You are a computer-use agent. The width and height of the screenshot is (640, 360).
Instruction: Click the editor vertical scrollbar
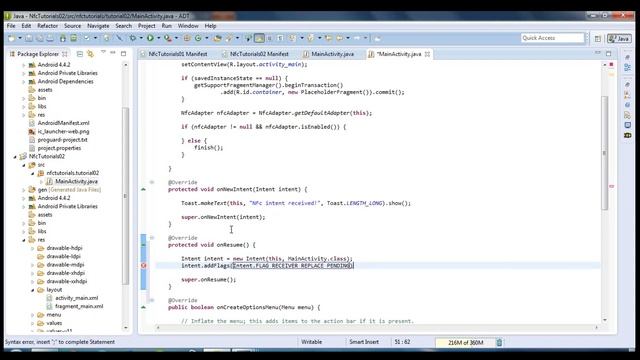point(604,153)
